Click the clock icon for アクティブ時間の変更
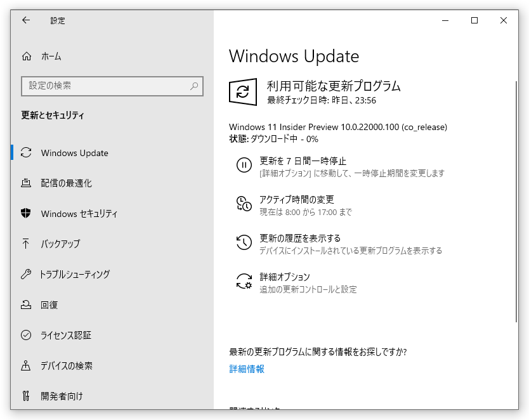The width and height of the screenshot is (529, 420). pyautogui.click(x=244, y=204)
